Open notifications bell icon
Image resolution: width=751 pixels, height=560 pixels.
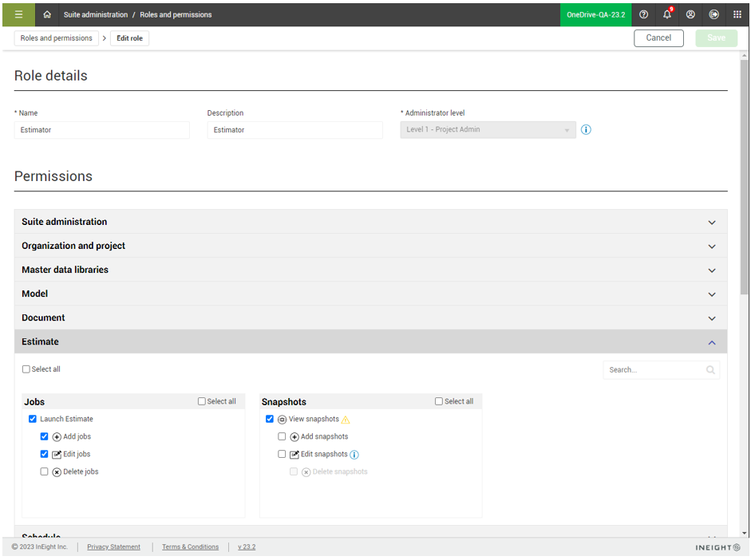pyautogui.click(x=667, y=14)
